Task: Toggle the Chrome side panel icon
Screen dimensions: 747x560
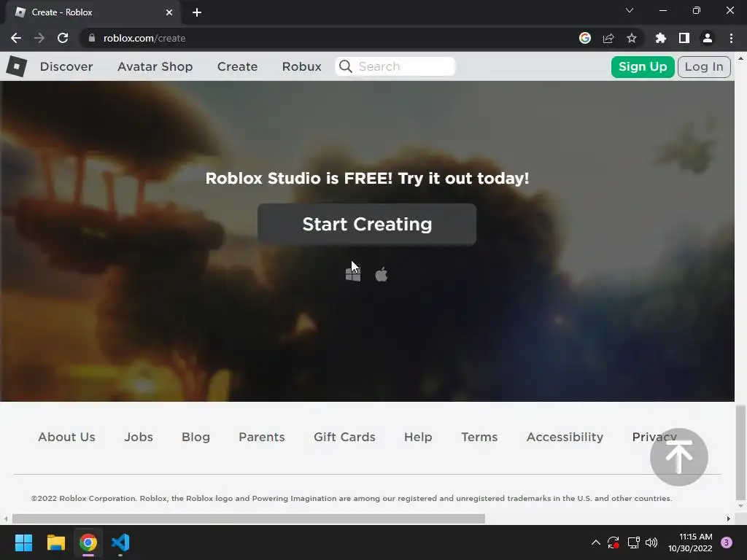Action: click(x=684, y=38)
